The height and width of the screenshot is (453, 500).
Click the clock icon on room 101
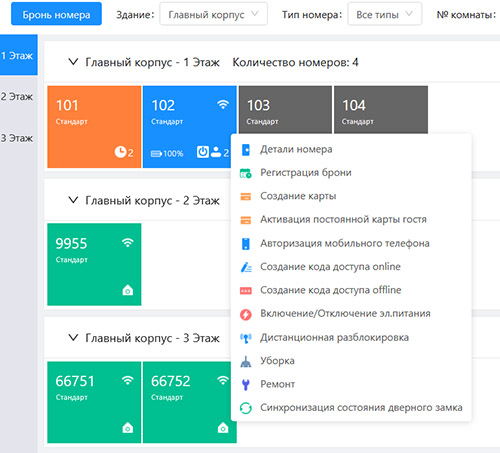(x=120, y=152)
